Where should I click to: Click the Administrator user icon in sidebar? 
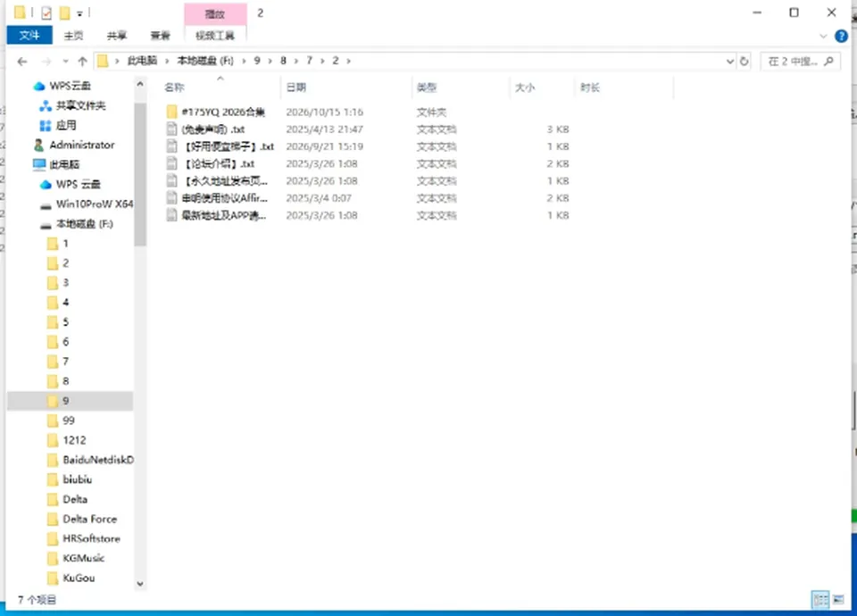[38, 145]
